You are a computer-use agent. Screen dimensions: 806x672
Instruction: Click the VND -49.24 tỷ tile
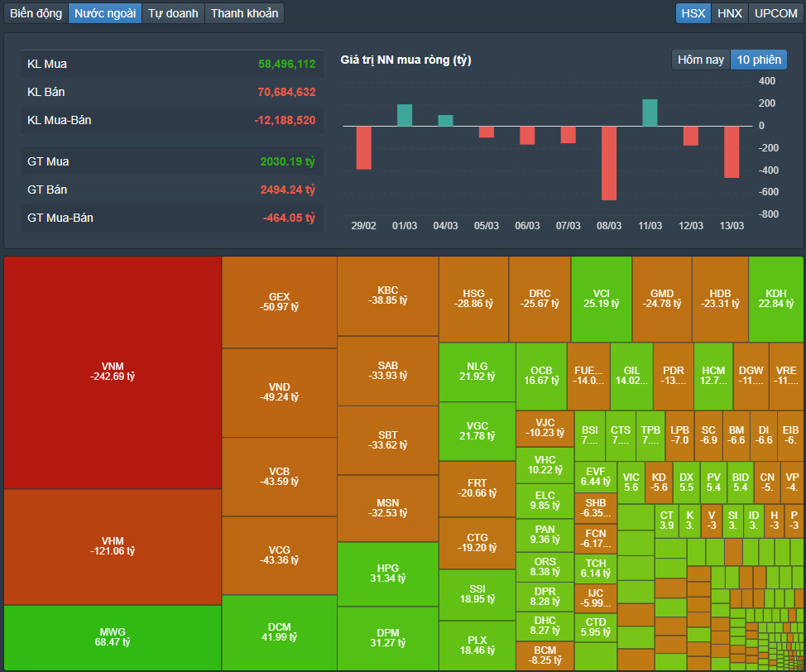pyautogui.click(x=279, y=393)
